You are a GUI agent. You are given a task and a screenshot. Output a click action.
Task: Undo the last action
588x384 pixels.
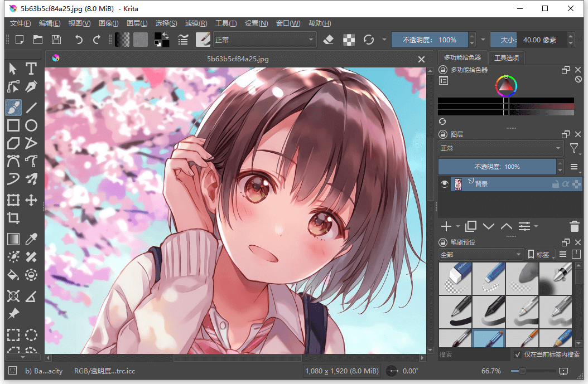pos(78,40)
